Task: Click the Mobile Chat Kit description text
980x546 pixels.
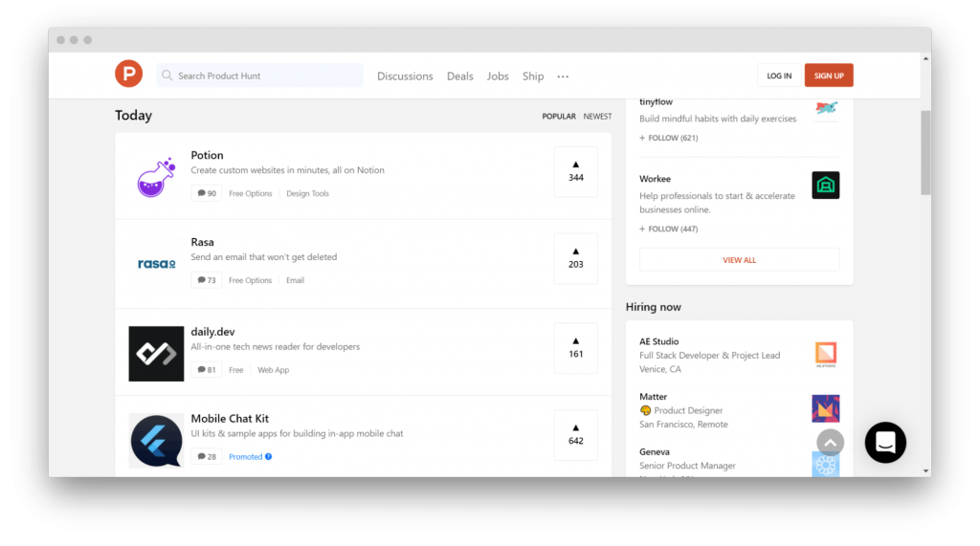Action: (297, 433)
